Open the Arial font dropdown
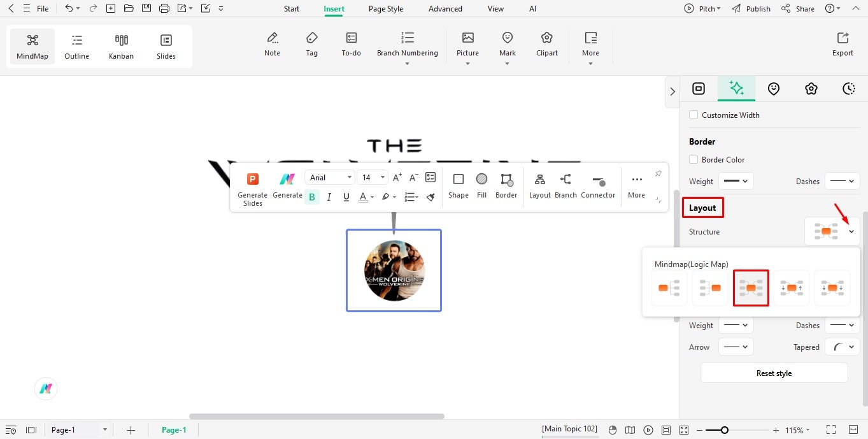The width and height of the screenshot is (868, 439). pyautogui.click(x=330, y=177)
